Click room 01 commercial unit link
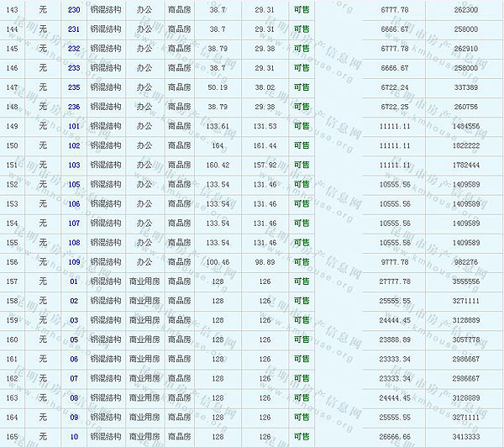 click(74, 281)
